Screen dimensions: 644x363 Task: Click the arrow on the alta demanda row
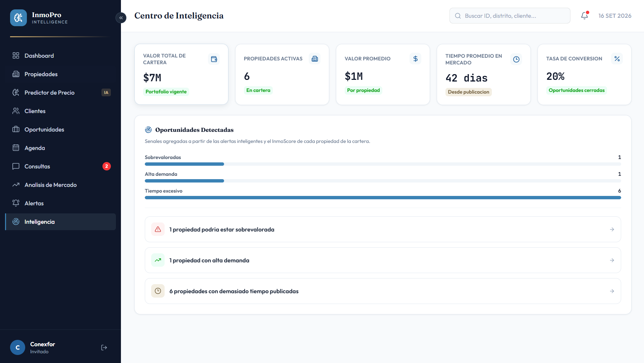coord(612,260)
